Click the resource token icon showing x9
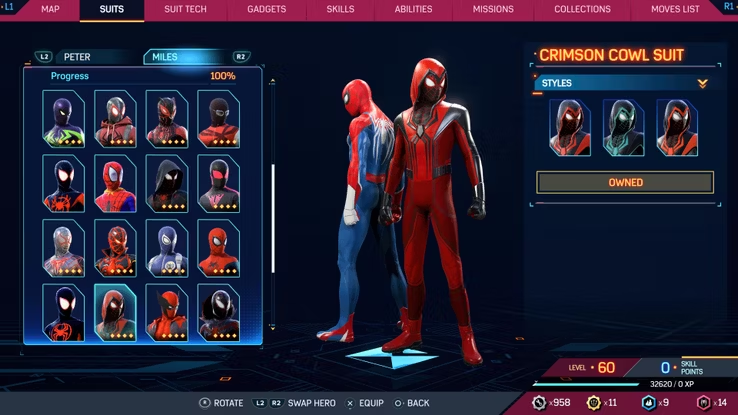This screenshot has height=415, width=738. coord(648,402)
